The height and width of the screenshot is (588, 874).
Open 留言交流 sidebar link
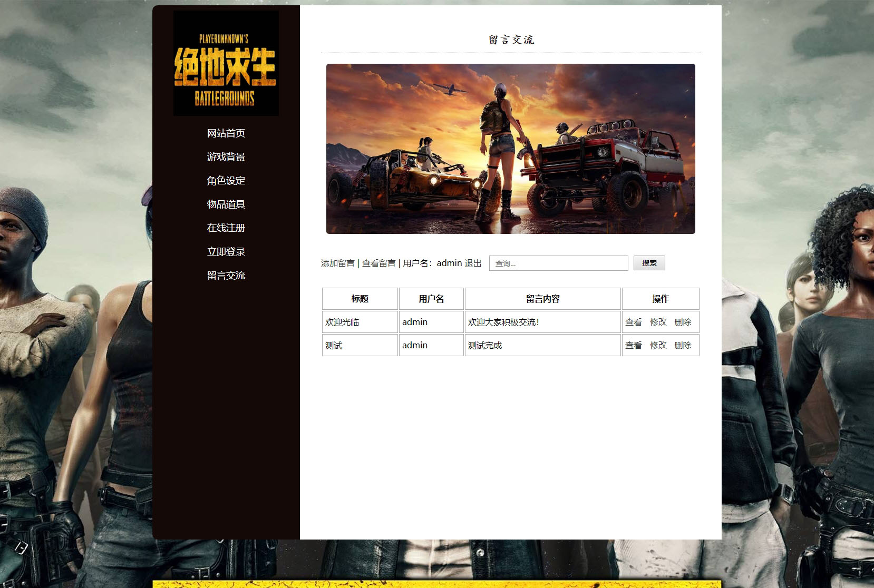pyautogui.click(x=226, y=276)
